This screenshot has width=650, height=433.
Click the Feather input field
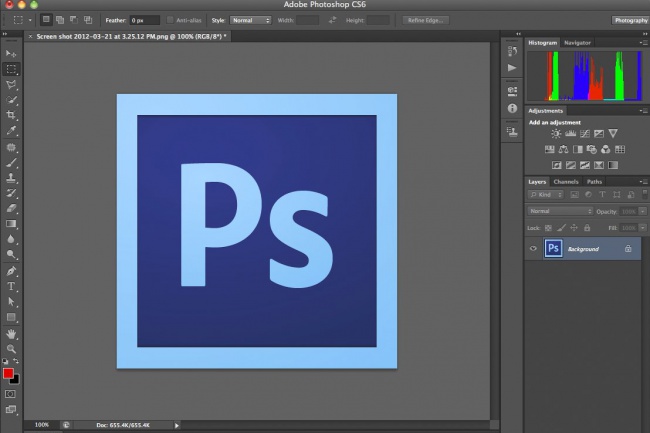point(144,20)
